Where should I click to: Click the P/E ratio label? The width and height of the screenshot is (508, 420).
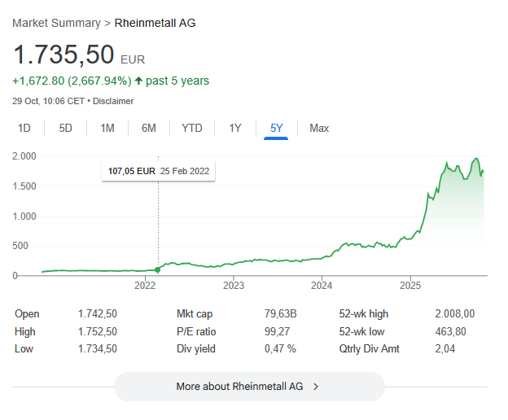(x=196, y=331)
